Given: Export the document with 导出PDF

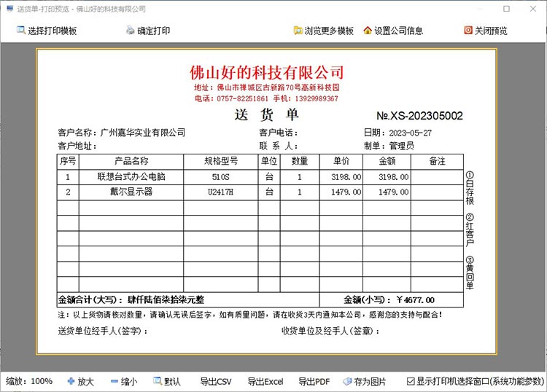Looking at the screenshot, I should (x=314, y=382).
